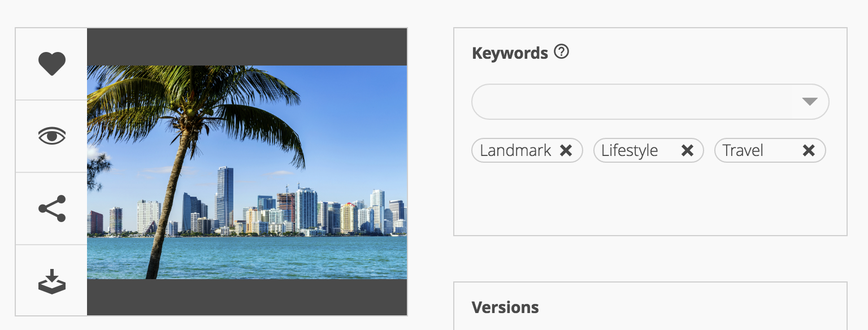Select the share network icon
This screenshot has height=330, width=868.
pos(52,208)
